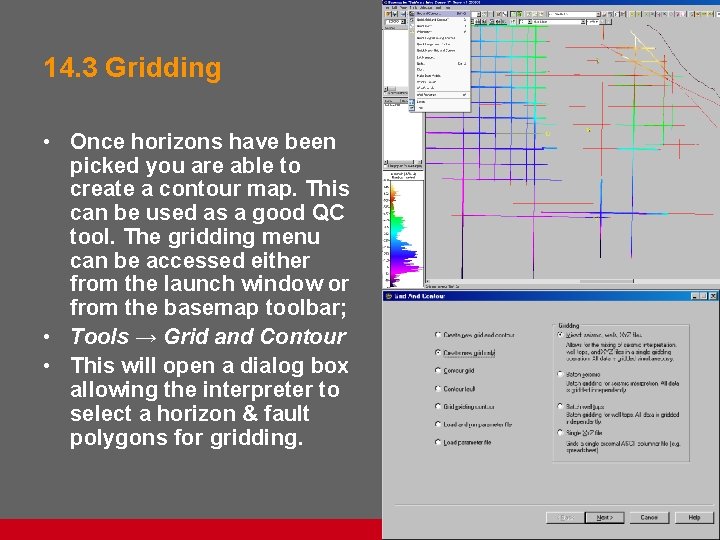The height and width of the screenshot is (540, 720).
Task: Click the disabled < Back button
Action: point(565,518)
